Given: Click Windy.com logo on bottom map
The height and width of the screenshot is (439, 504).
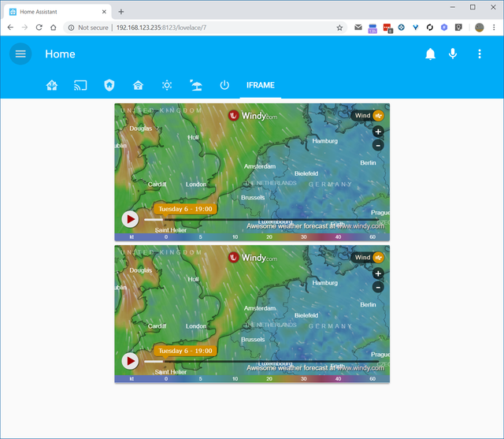Looking at the screenshot, I should 253,257.
